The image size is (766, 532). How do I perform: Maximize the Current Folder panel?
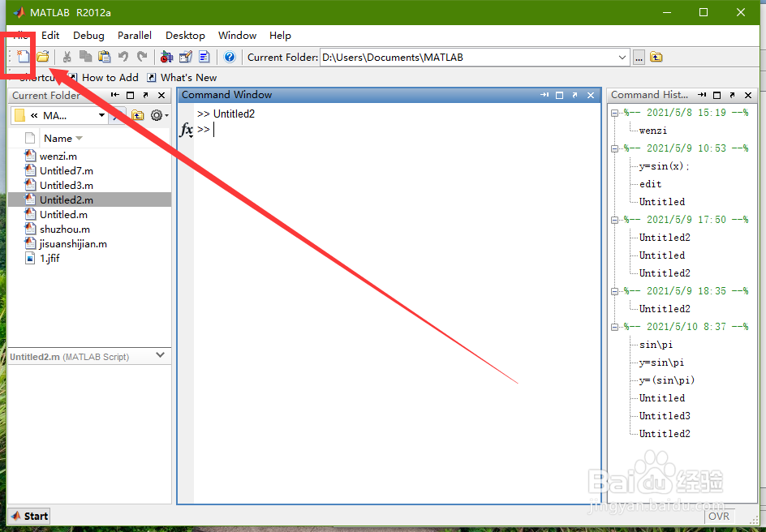pyautogui.click(x=130, y=95)
